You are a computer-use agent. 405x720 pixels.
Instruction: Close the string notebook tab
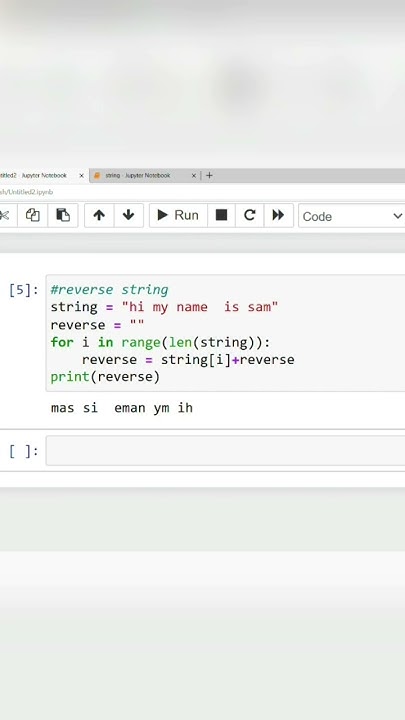[x=193, y=175]
